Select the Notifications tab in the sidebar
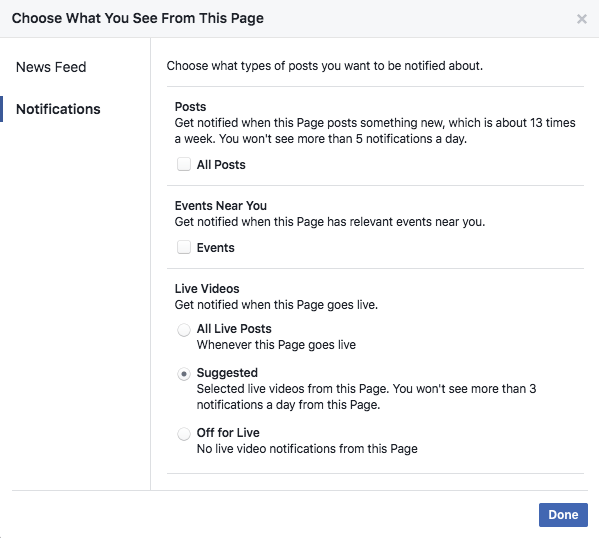The image size is (599, 538). click(58, 109)
